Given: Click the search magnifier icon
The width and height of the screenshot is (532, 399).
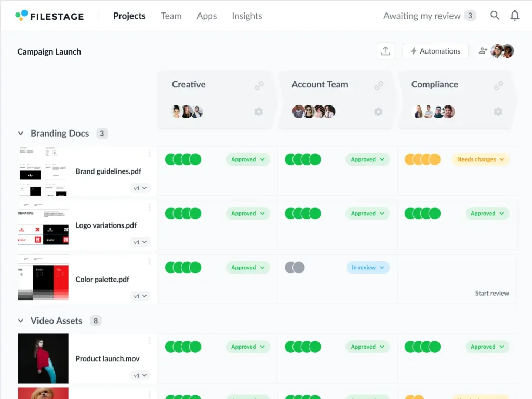Looking at the screenshot, I should click(x=495, y=16).
